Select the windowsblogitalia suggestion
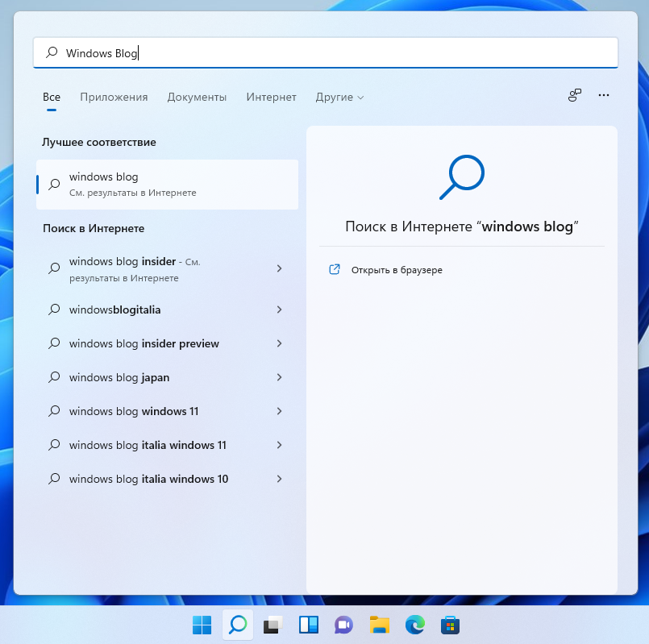 tap(167, 310)
